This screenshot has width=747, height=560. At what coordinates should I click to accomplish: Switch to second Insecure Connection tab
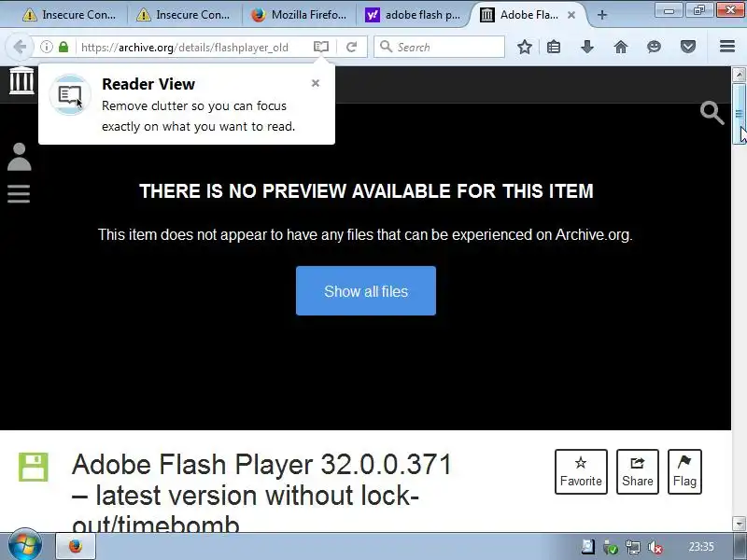[183, 15]
